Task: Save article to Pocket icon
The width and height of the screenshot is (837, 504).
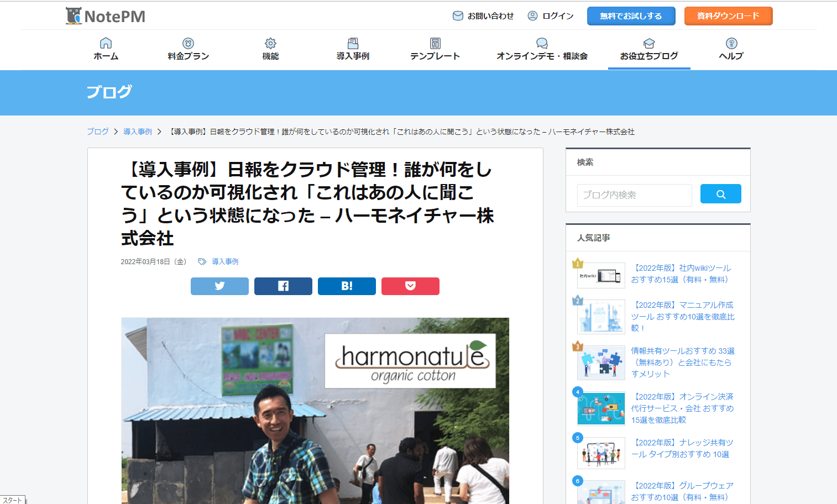Action: click(410, 286)
